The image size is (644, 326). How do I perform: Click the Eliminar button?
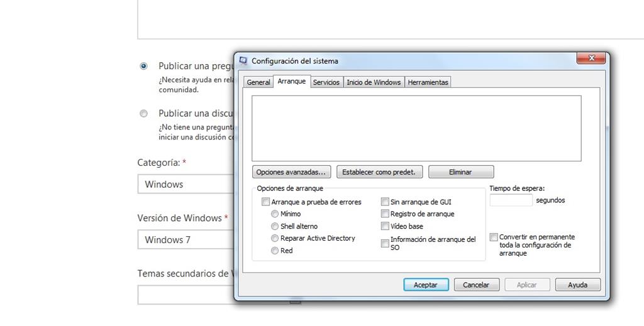click(x=461, y=172)
